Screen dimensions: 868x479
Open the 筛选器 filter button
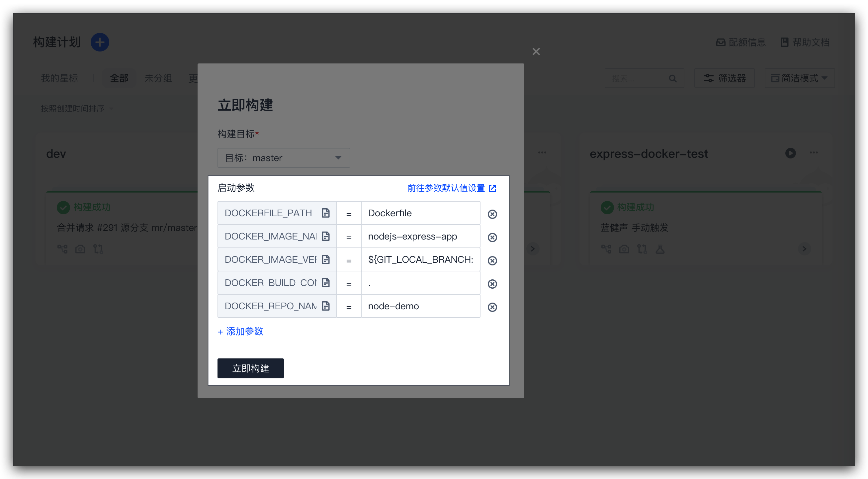pyautogui.click(x=725, y=78)
